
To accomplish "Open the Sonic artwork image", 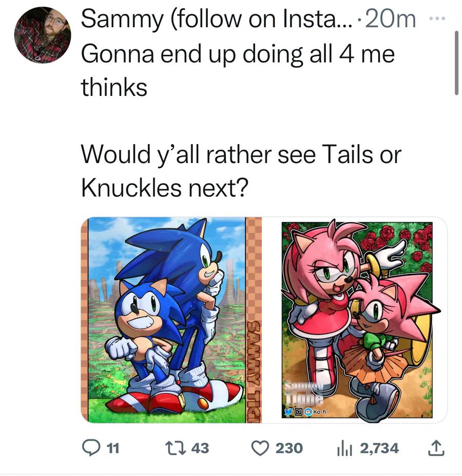I will [x=171, y=320].
